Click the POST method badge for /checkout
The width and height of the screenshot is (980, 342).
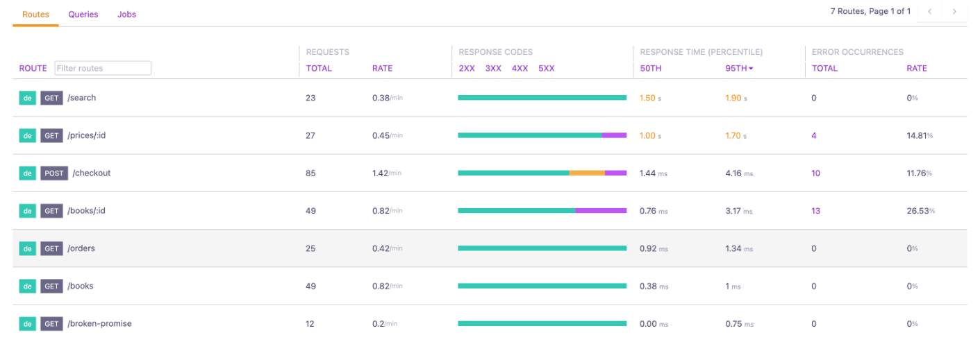pos(54,173)
